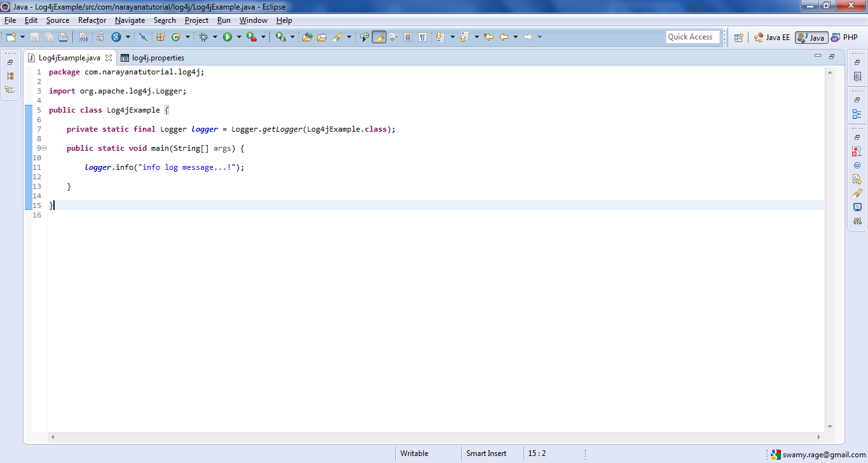Open the Source menu
The image size is (868, 463).
(58, 20)
